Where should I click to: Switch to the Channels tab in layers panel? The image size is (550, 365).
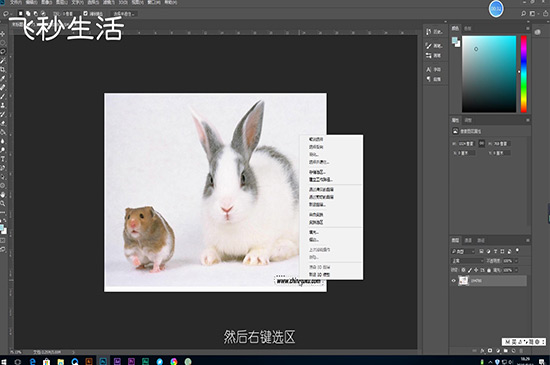coord(468,240)
